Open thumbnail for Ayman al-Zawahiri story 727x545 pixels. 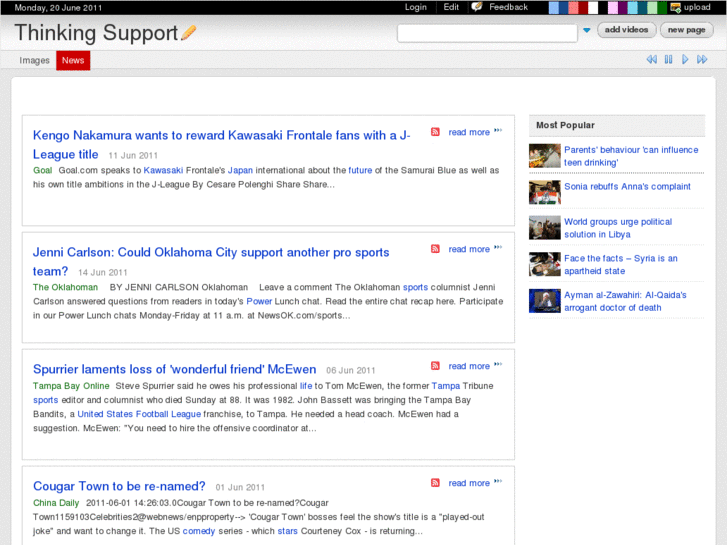[x=545, y=301]
